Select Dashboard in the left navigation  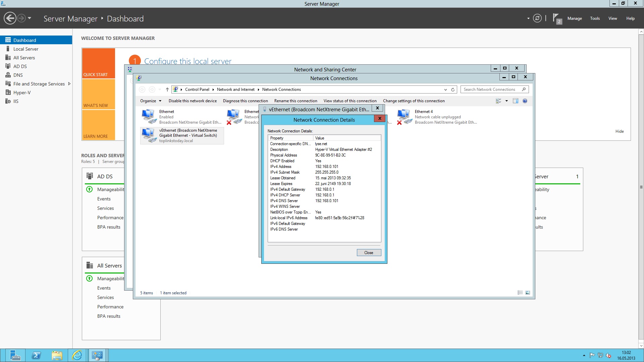[x=36, y=40]
